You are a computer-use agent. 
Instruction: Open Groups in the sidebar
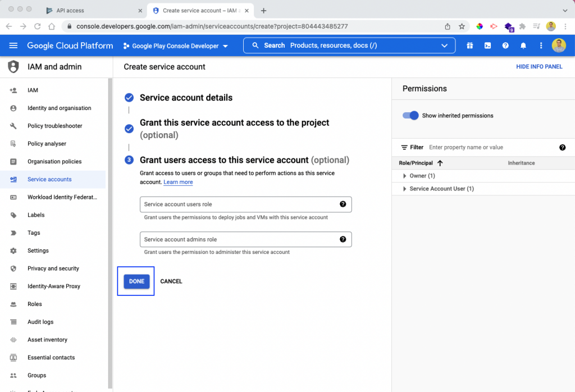pyautogui.click(x=53, y=375)
